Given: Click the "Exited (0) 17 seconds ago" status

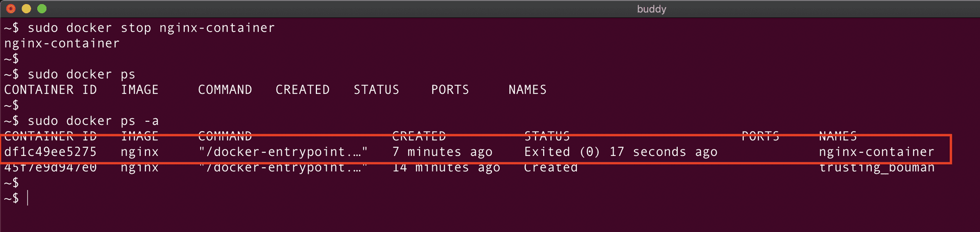Looking at the screenshot, I should [x=620, y=152].
